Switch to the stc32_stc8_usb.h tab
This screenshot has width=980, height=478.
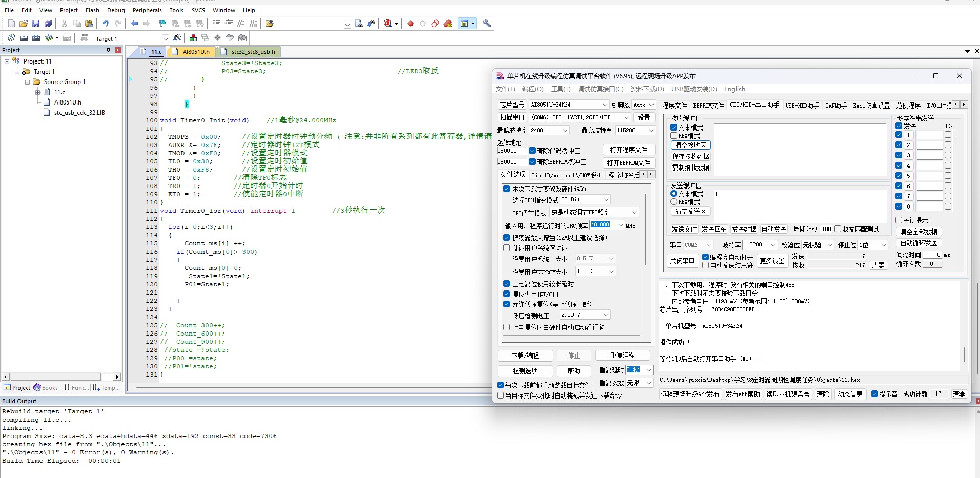(x=249, y=52)
